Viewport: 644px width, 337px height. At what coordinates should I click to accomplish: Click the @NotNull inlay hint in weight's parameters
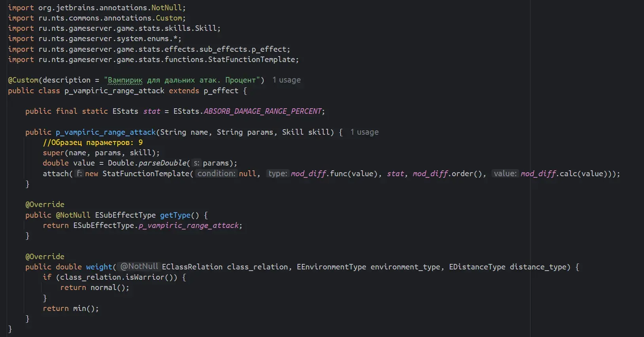(139, 267)
